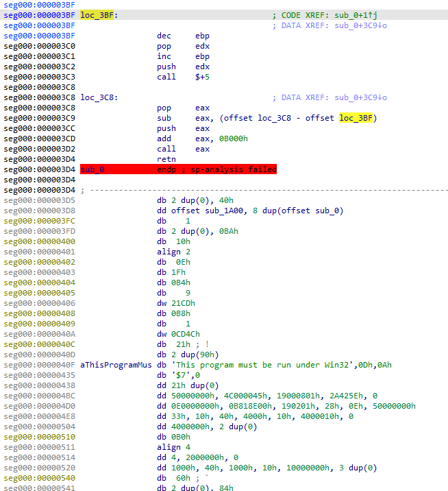Click the 'dd 21h dup(0)' line

coord(188,385)
